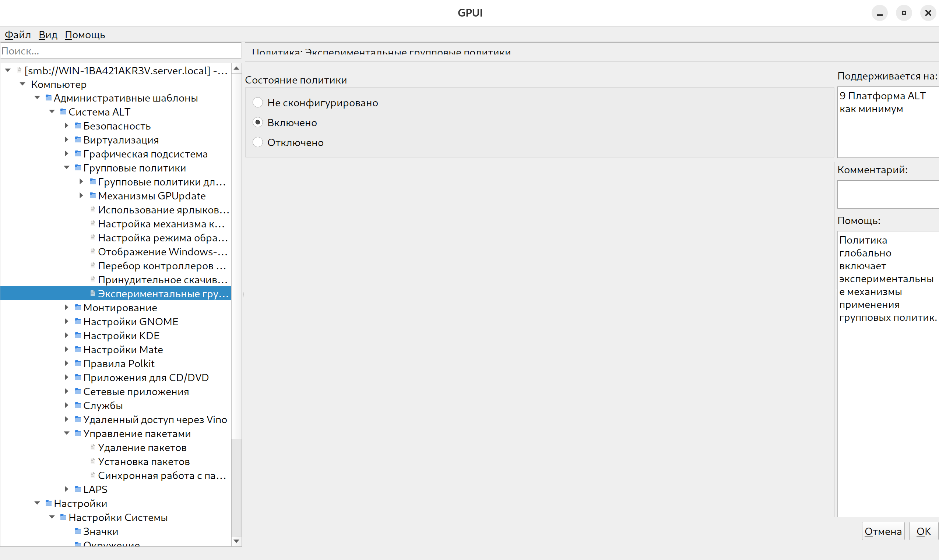Choose the Отключено radio button
The height and width of the screenshot is (560, 939).
pos(258,142)
